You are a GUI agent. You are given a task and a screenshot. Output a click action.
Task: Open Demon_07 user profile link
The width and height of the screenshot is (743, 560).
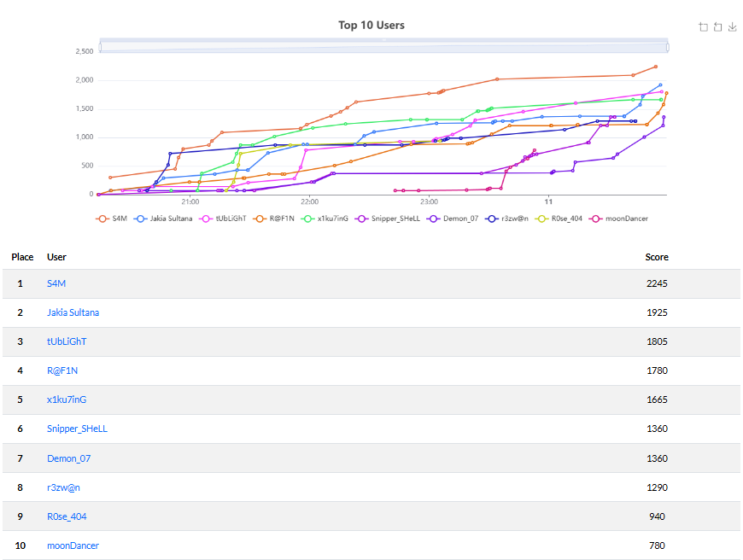68,458
